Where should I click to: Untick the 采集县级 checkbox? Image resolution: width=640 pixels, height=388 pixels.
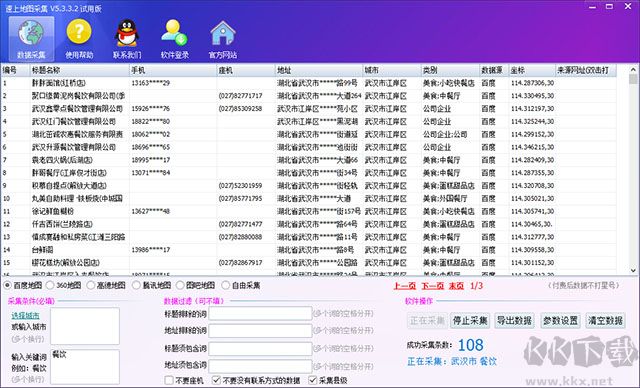pos(313,380)
